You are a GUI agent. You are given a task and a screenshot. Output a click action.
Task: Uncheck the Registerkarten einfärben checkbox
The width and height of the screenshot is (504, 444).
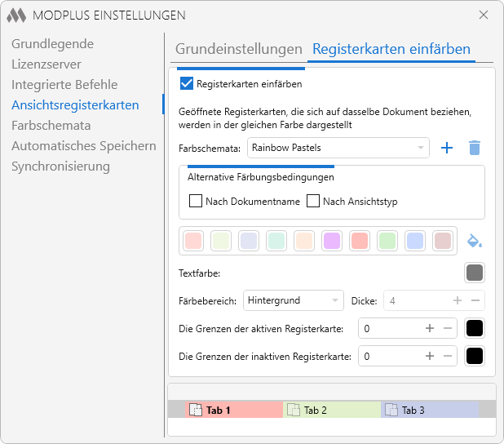187,83
